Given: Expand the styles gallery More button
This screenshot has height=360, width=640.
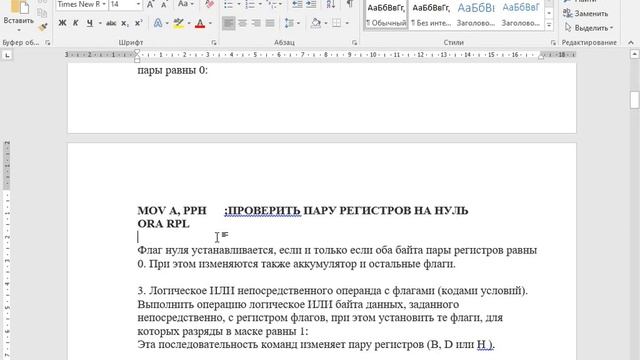Looking at the screenshot, I should (x=549, y=25).
